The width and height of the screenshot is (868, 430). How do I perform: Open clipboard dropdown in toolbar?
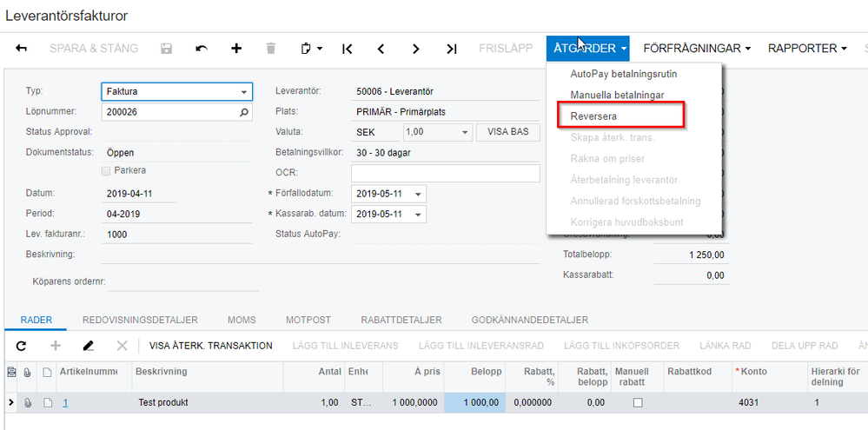[312, 49]
